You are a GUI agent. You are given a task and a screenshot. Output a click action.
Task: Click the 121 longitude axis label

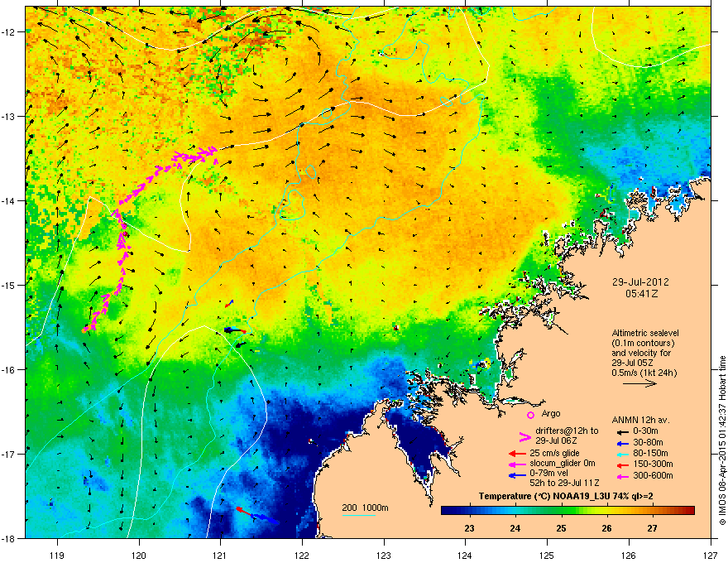(x=220, y=555)
